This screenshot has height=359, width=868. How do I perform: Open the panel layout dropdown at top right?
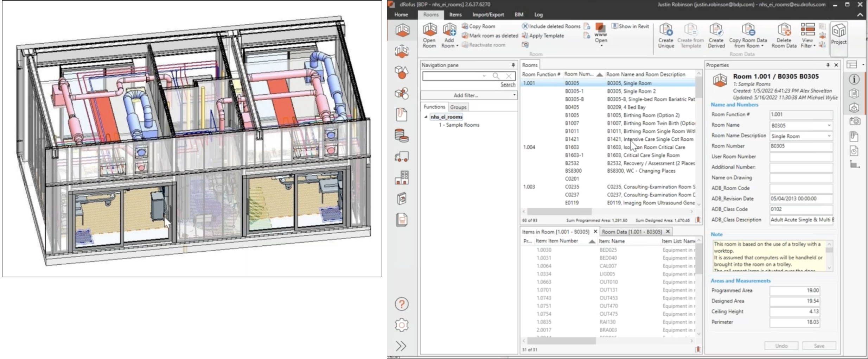point(863,65)
